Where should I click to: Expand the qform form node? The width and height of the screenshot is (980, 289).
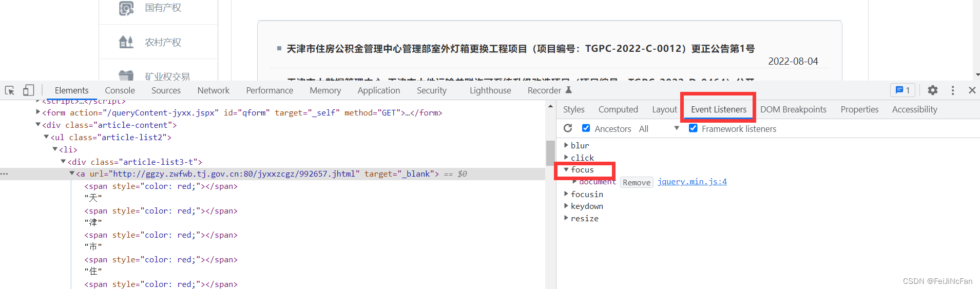point(38,112)
